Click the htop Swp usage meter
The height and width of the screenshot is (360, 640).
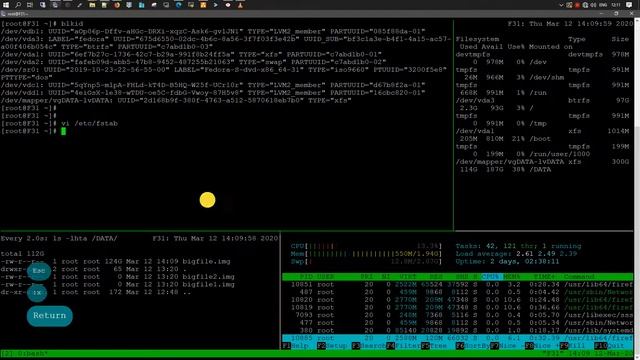tap(366, 261)
